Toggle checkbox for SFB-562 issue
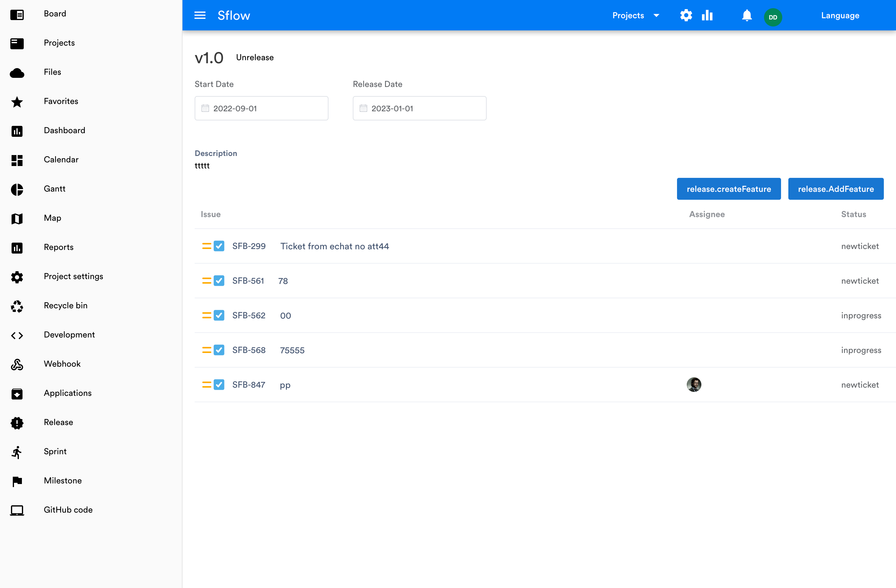 (219, 315)
